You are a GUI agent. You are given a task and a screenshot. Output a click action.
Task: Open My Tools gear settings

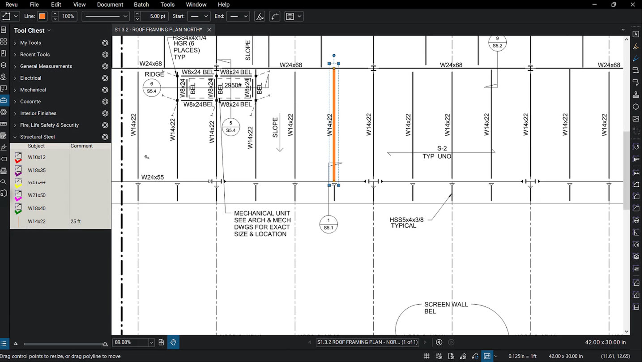click(x=105, y=43)
